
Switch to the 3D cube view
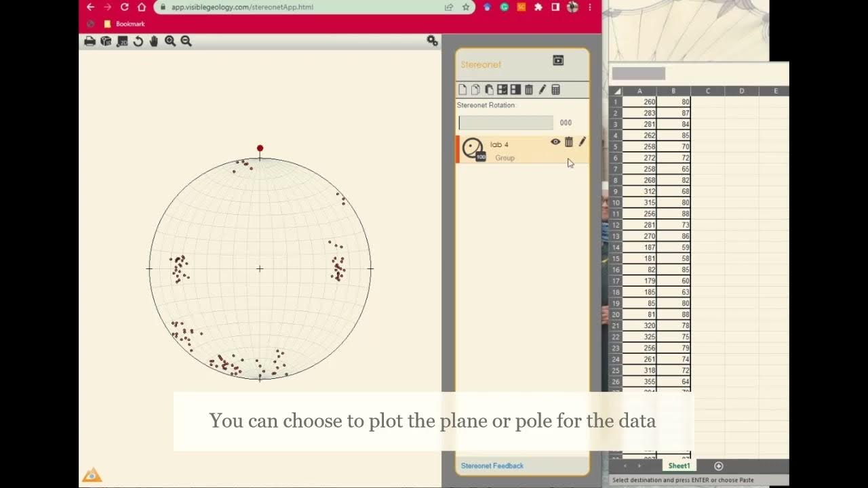pos(106,41)
